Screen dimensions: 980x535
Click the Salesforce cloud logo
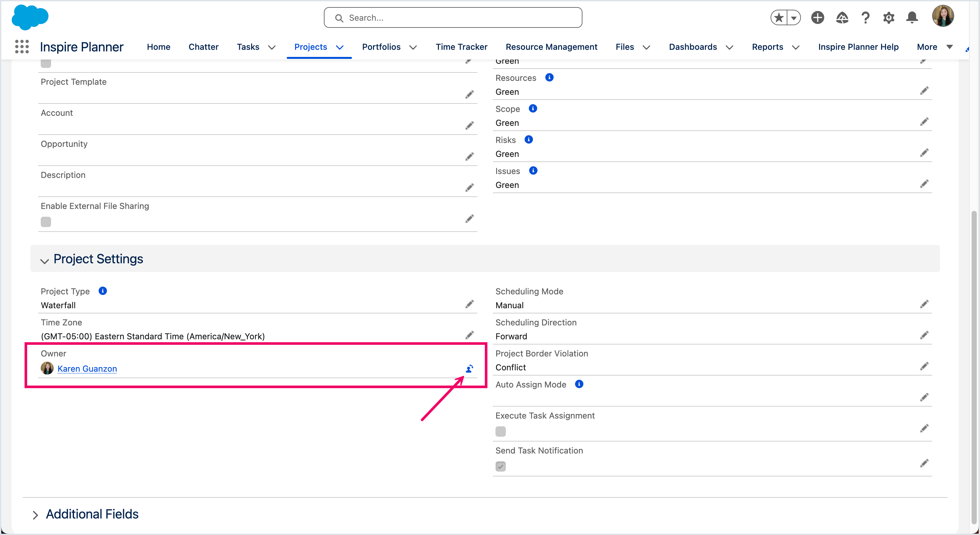[x=30, y=17]
